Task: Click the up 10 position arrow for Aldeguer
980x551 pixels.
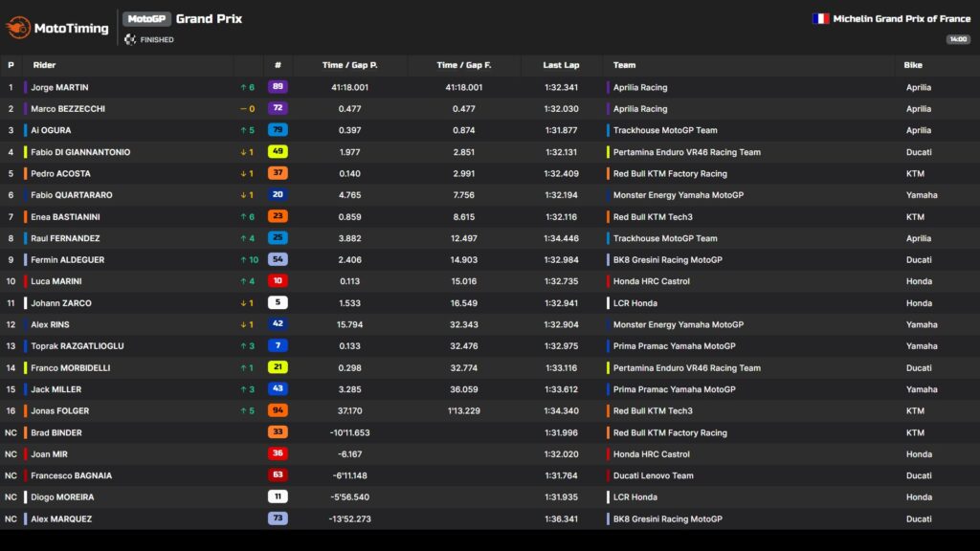Action: (250, 260)
